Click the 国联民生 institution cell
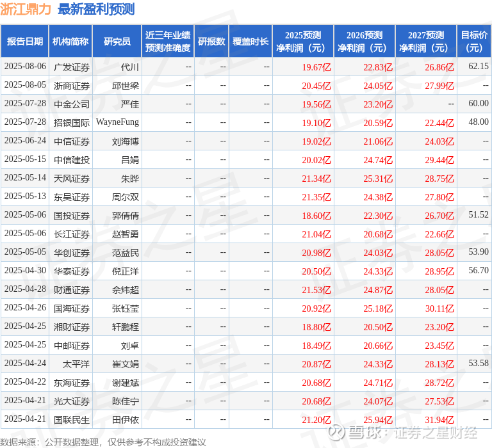 72,419
